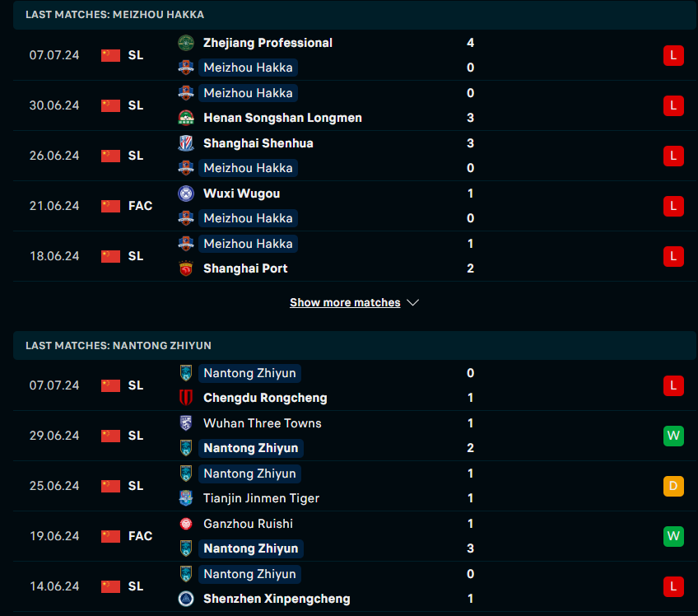Expand using the Show more matches chevron
Viewport: 698px width, 616px height.
pos(412,303)
